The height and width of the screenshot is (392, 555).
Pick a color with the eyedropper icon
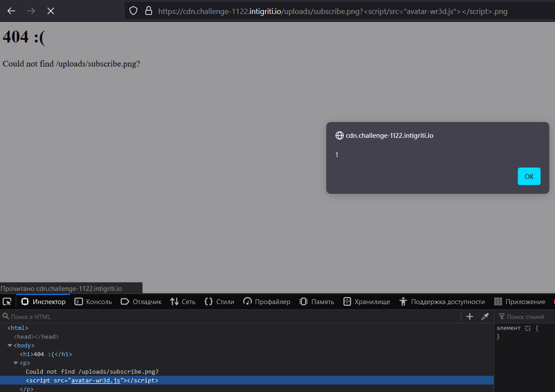click(485, 316)
